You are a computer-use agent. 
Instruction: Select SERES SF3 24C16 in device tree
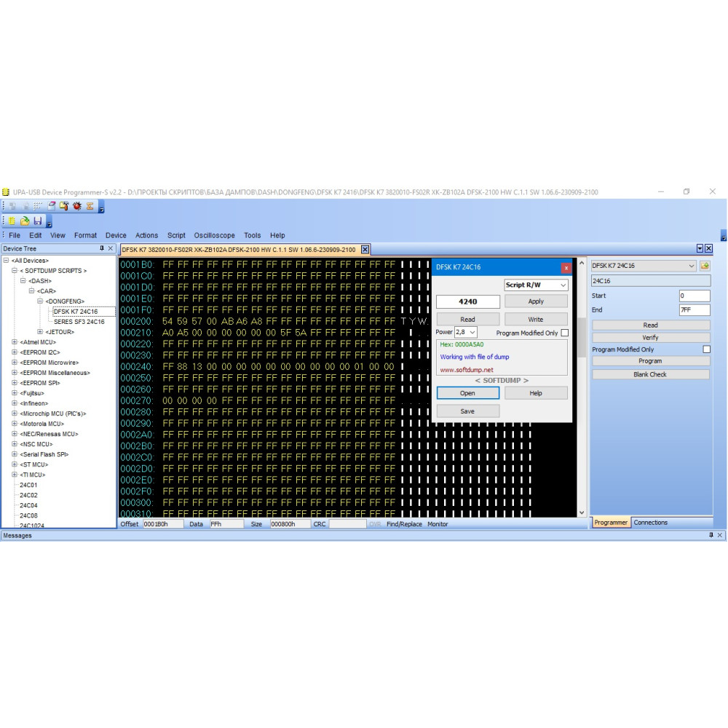point(79,322)
